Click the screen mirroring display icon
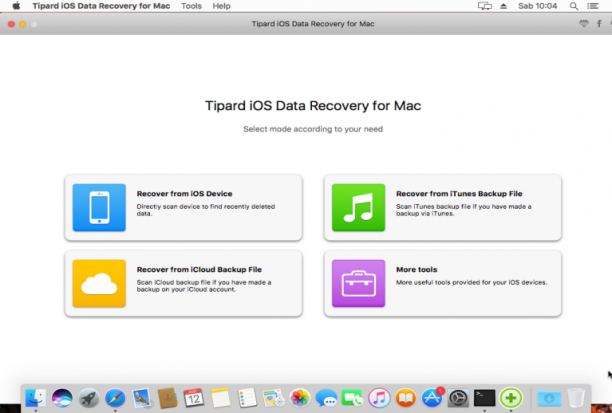 (485, 6)
